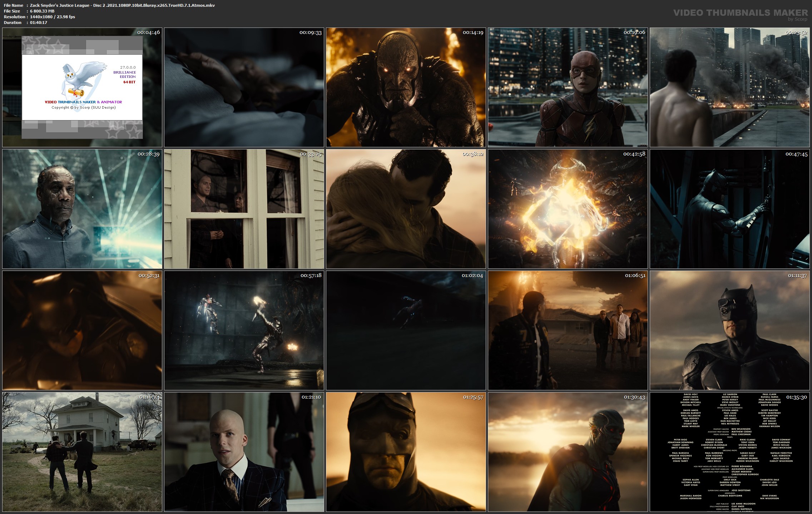
Task: Click the Martian Manhunter thumbnail at 01:30:43
Action: (x=568, y=452)
